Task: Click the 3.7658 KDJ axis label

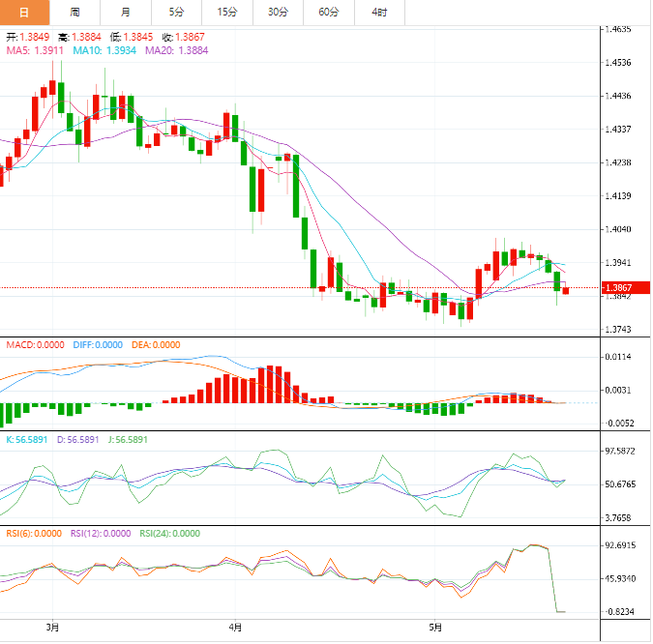Action: (x=618, y=518)
